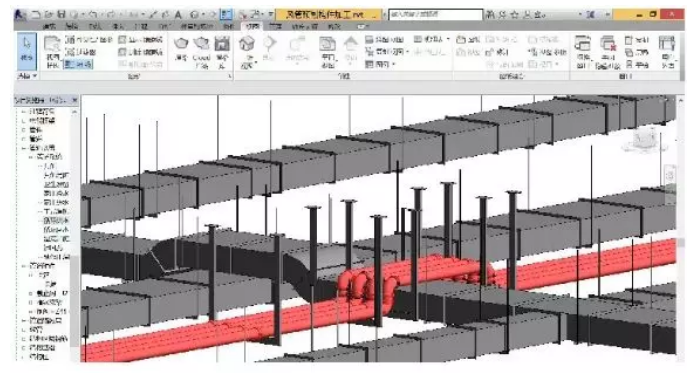
Task: Click Open folder icon in quick access toolbar
Action: click(x=49, y=15)
